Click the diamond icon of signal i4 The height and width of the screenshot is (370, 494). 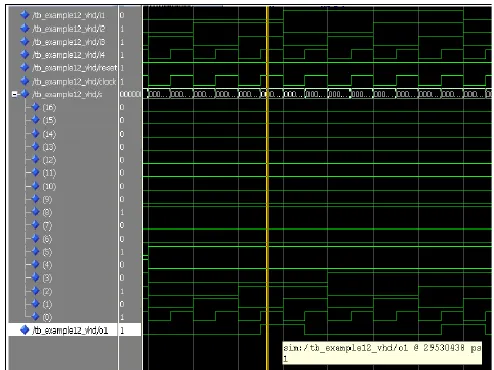pos(25,54)
